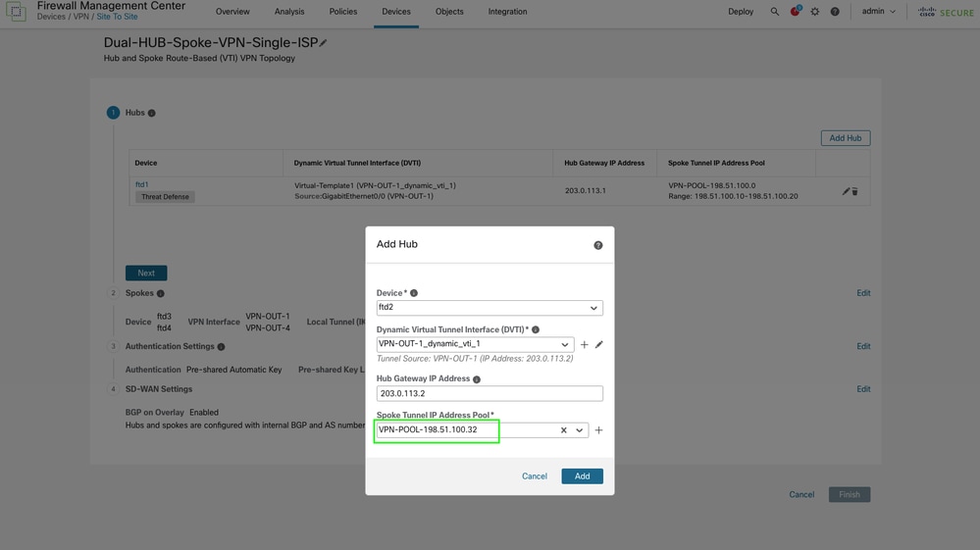Click the Hub Gateway IP Address field
This screenshot has height=550, width=980.
pyautogui.click(x=490, y=394)
